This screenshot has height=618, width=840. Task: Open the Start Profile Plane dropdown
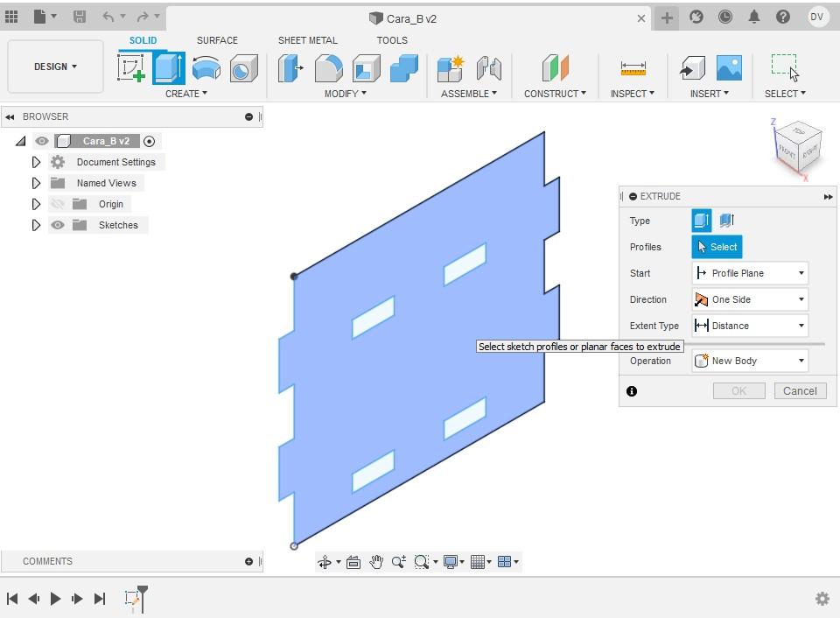coord(750,273)
